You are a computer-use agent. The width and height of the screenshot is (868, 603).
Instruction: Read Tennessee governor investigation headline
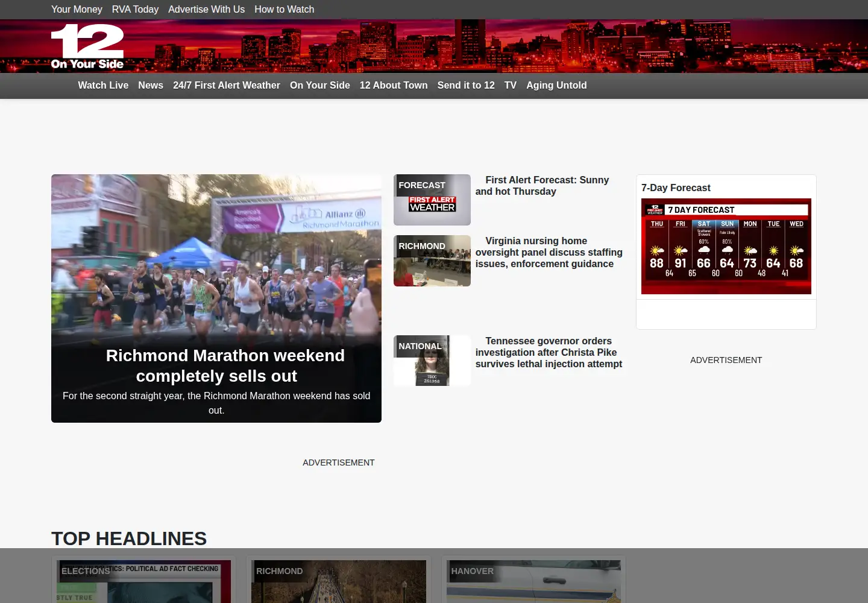pyautogui.click(x=549, y=352)
